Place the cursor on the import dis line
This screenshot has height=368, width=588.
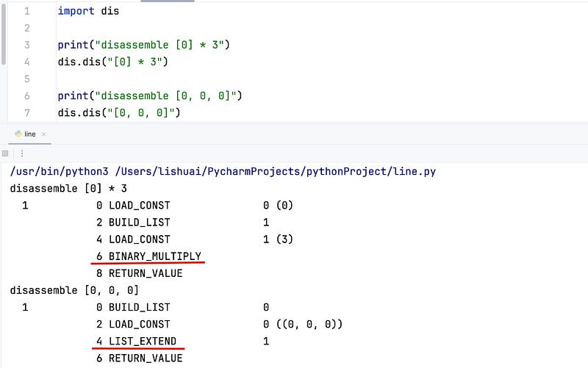88,12
